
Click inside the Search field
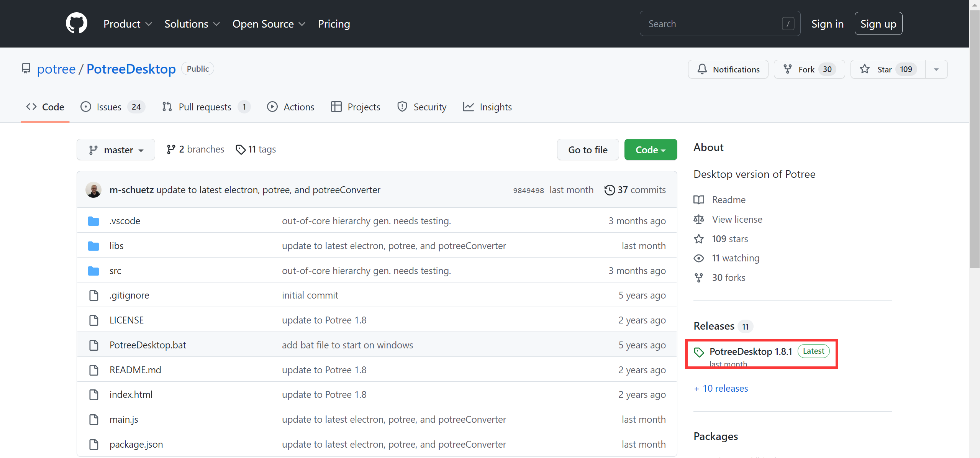click(x=720, y=24)
